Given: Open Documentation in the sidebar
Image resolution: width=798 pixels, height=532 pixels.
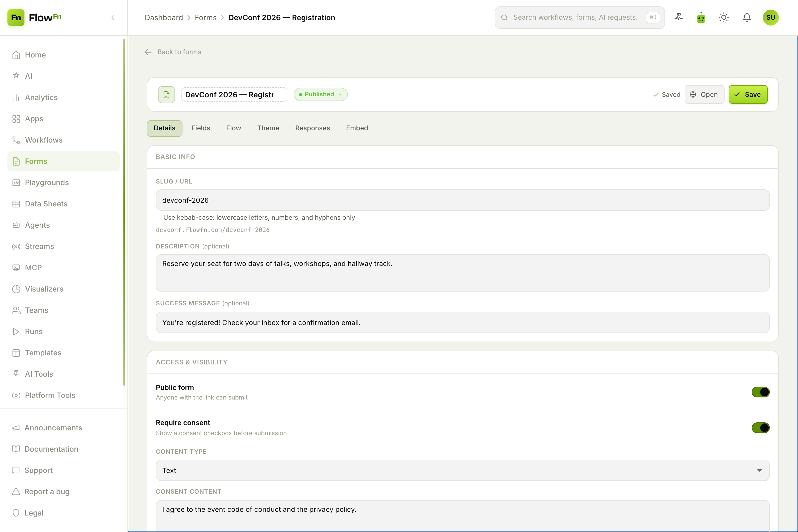Looking at the screenshot, I should pyautogui.click(x=64, y=449).
